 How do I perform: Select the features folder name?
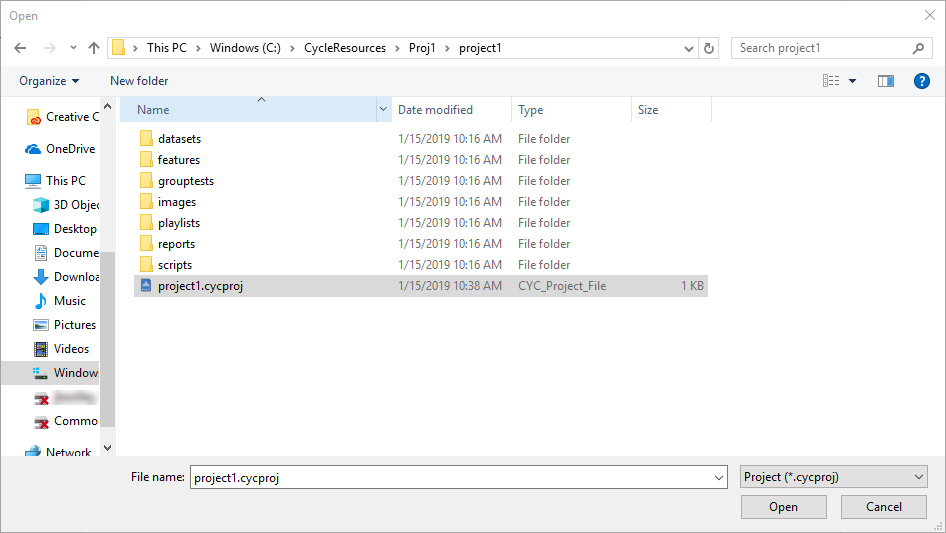click(x=179, y=160)
